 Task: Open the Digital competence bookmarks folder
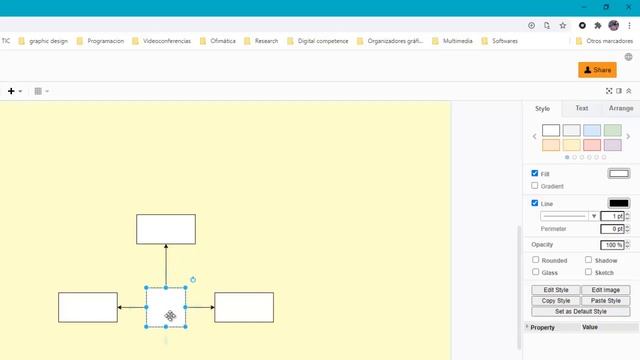318,41
